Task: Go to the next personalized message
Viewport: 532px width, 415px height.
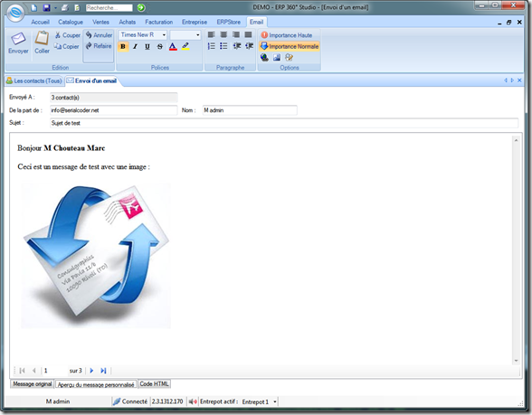Action: tap(91, 371)
